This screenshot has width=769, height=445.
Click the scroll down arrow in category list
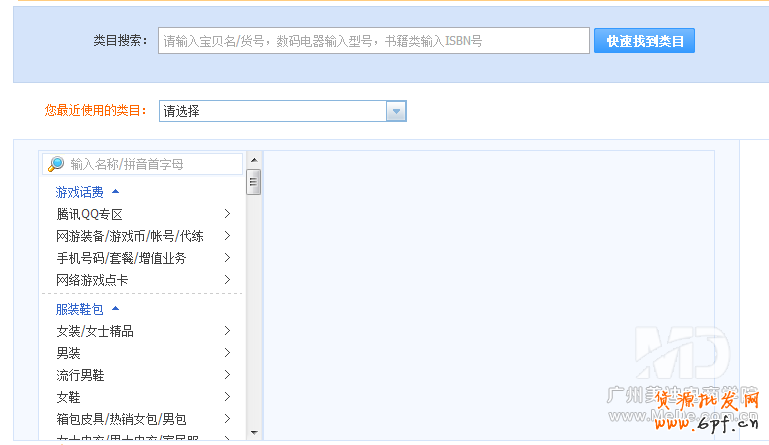pos(254,432)
